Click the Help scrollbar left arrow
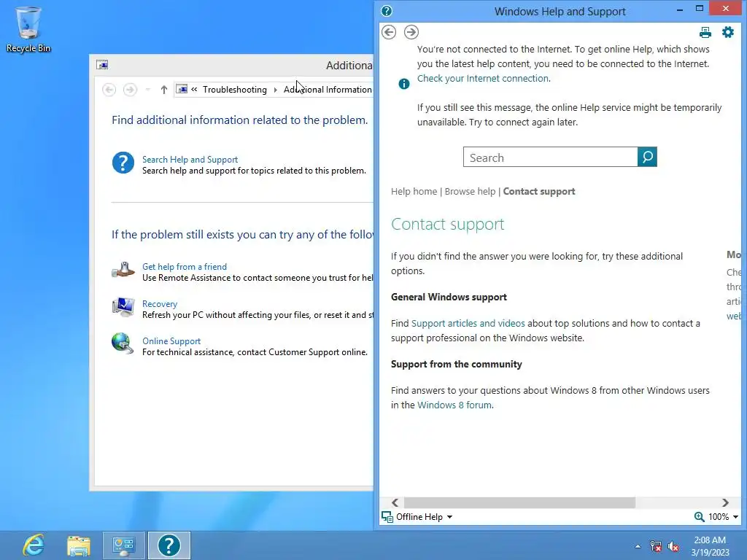Viewport: 747px width, 560px height. click(x=395, y=502)
